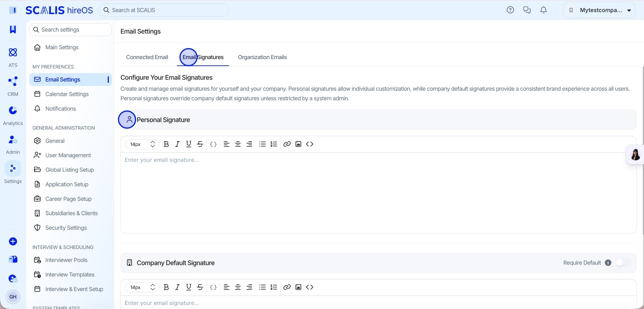This screenshot has height=309, width=644.
Task: Align left in Company Default Signature toolbar
Action: tap(227, 287)
